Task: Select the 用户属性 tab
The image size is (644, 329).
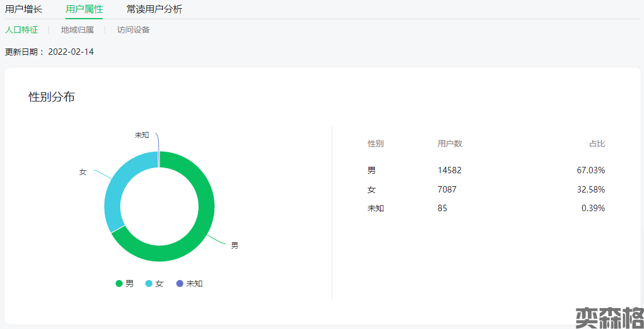Action: (84, 9)
